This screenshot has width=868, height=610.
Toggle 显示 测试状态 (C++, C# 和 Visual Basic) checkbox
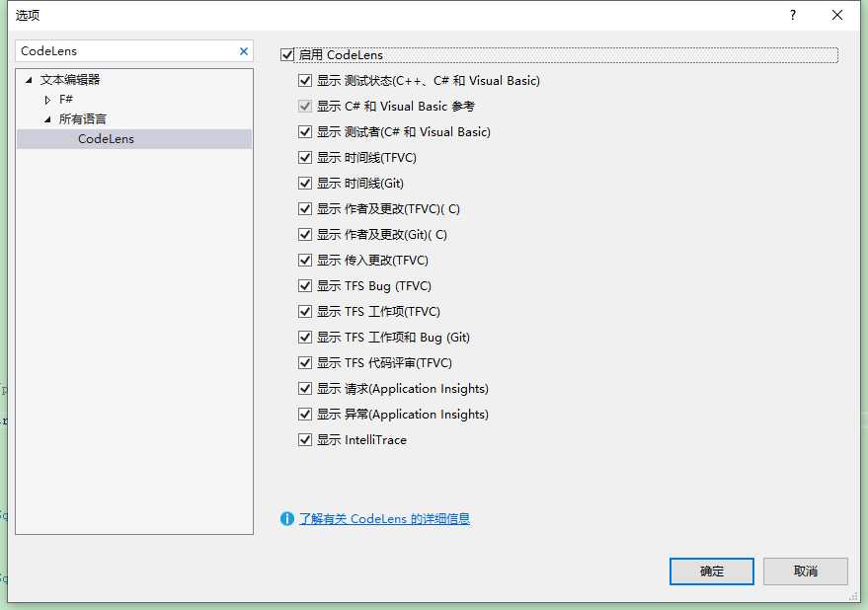pos(305,81)
